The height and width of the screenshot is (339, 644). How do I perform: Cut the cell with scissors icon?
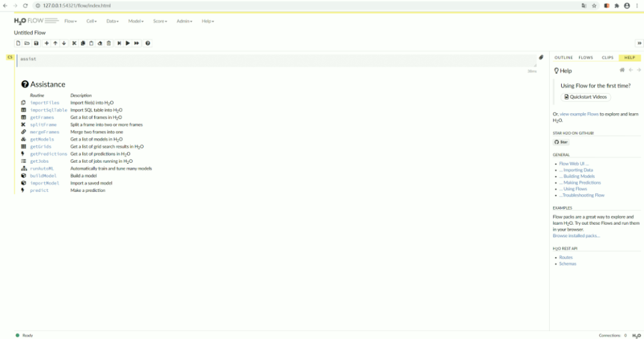click(74, 43)
